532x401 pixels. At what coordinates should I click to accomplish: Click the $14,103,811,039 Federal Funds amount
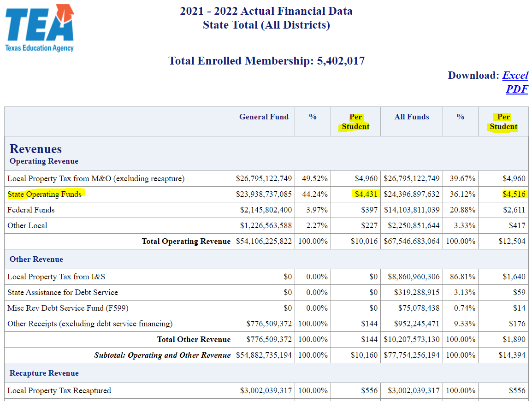[412, 210]
